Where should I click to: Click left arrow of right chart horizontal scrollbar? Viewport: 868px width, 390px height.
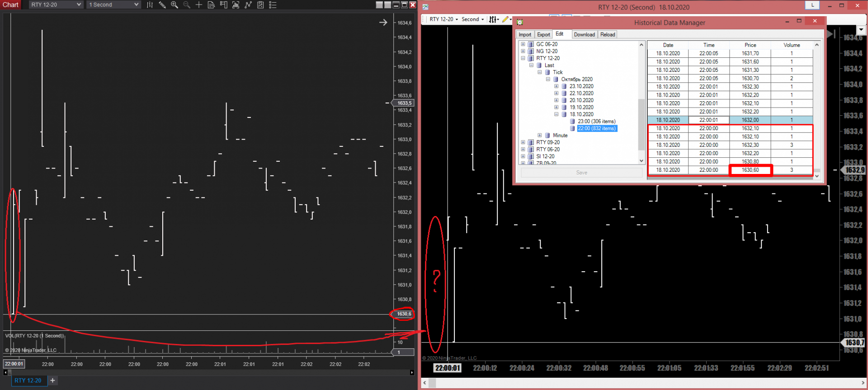coord(425,383)
